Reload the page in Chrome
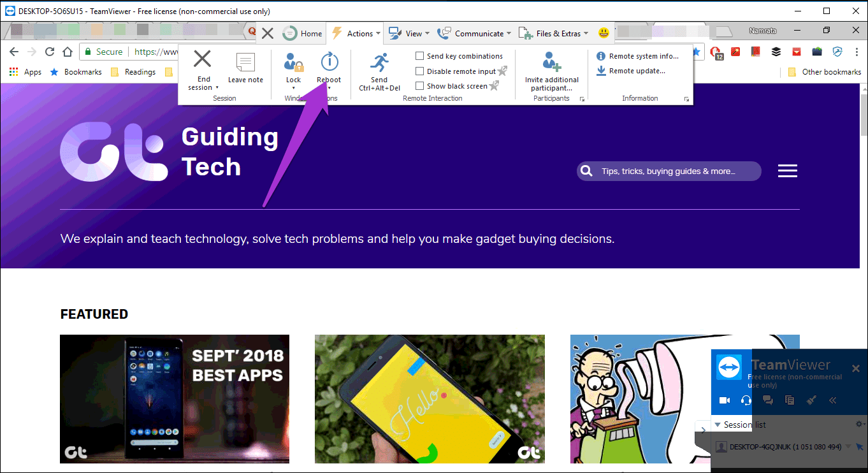The image size is (868, 473). point(50,52)
